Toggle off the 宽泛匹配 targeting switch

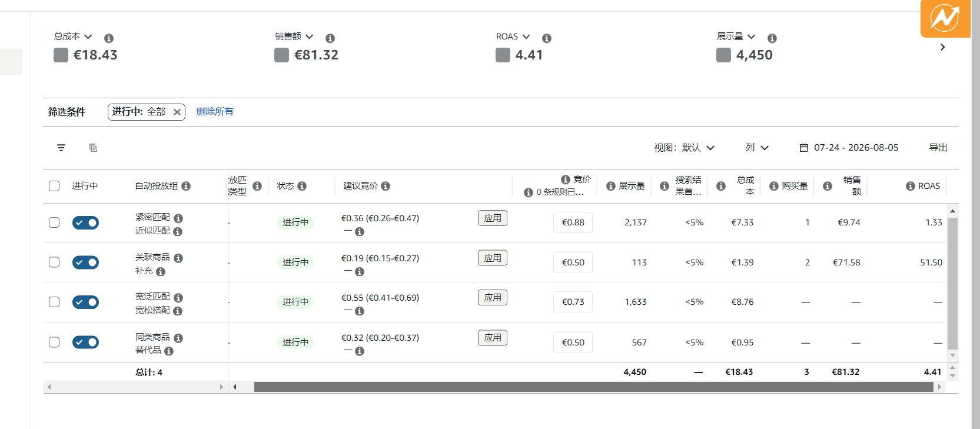85,302
